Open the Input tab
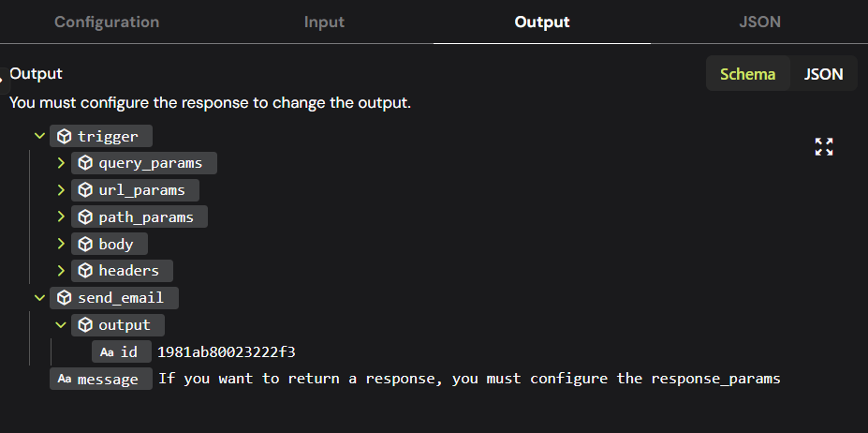This screenshot has height=433, width=868. 324,22
